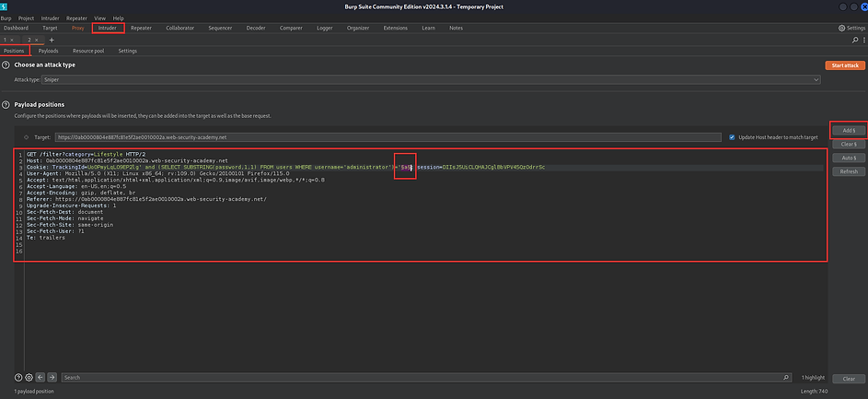Open the Resource pool sub-tab

88,51
